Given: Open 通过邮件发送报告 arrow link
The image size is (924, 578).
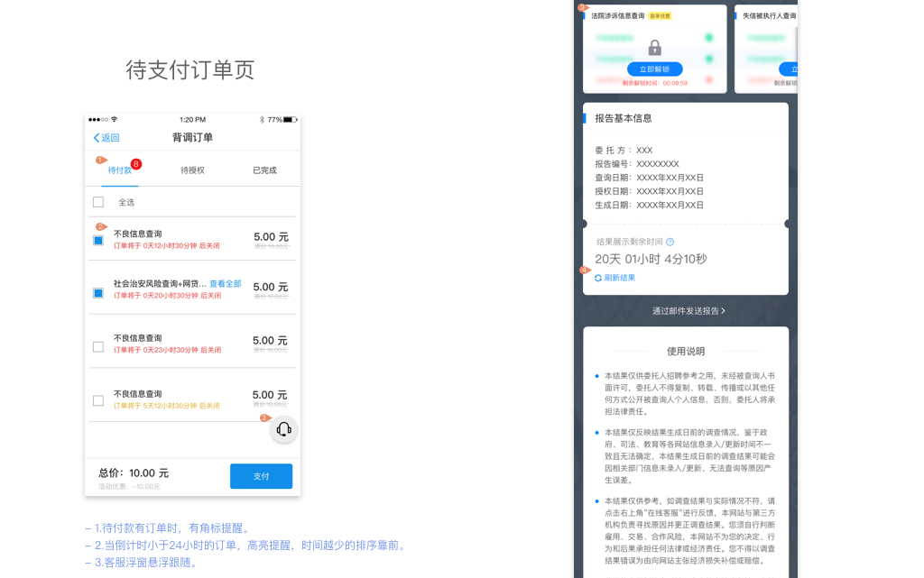Looking at the screenshot, I should tap(688, 311).
